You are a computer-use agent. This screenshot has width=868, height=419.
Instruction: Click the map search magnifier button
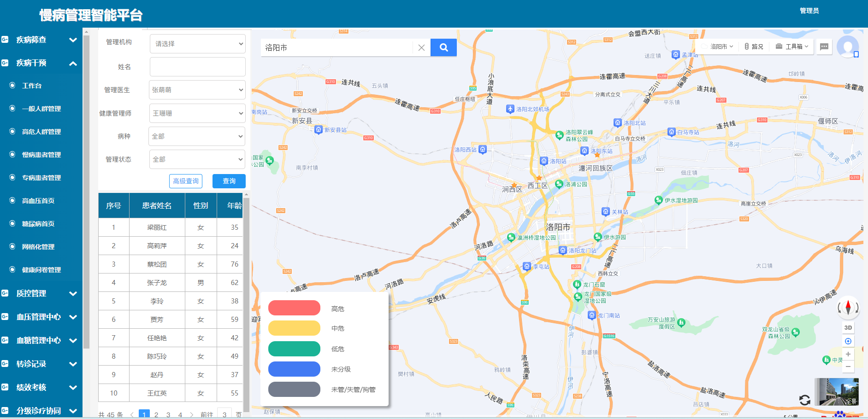pos(443,47)
